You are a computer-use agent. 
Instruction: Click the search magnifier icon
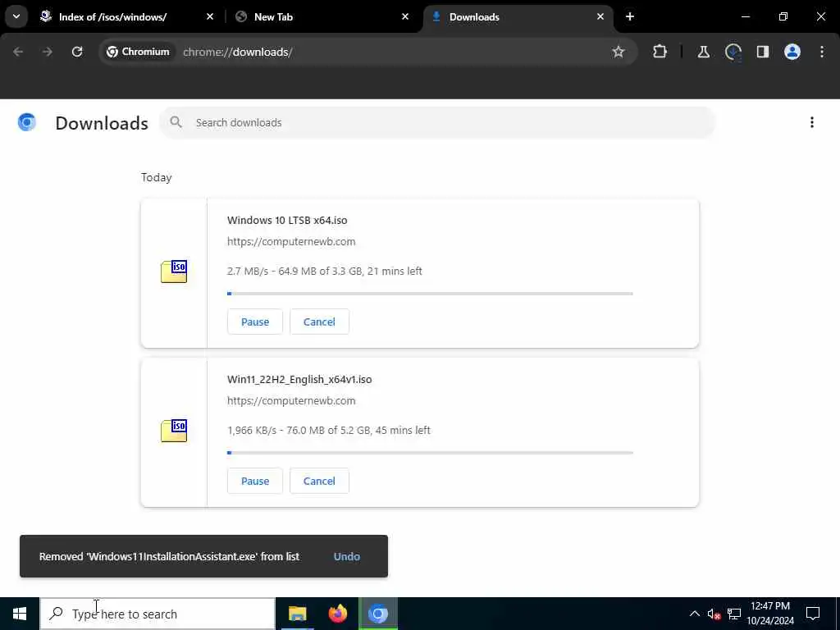click(176, 123)
